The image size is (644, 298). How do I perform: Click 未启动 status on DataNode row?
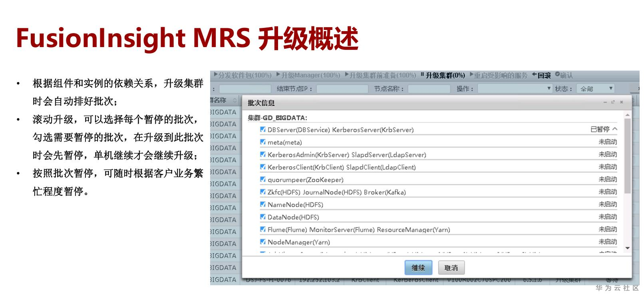(608, 217)
